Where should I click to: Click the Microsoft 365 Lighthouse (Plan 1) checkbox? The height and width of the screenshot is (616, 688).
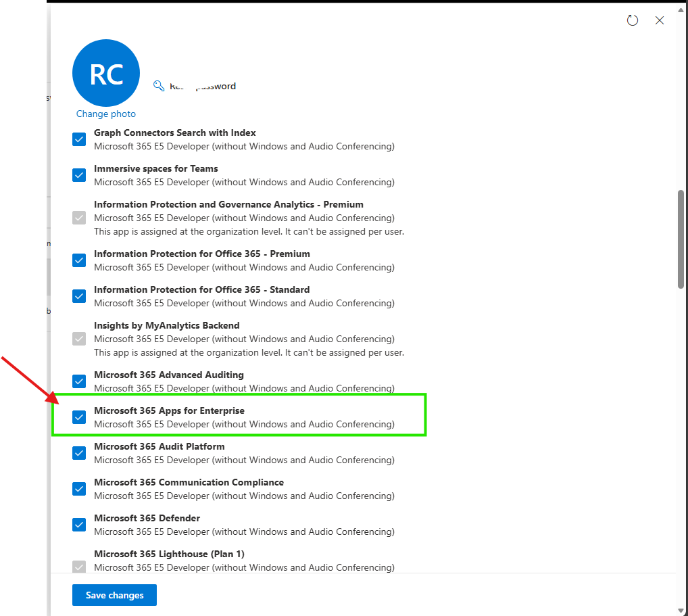[x=79, y=567]
